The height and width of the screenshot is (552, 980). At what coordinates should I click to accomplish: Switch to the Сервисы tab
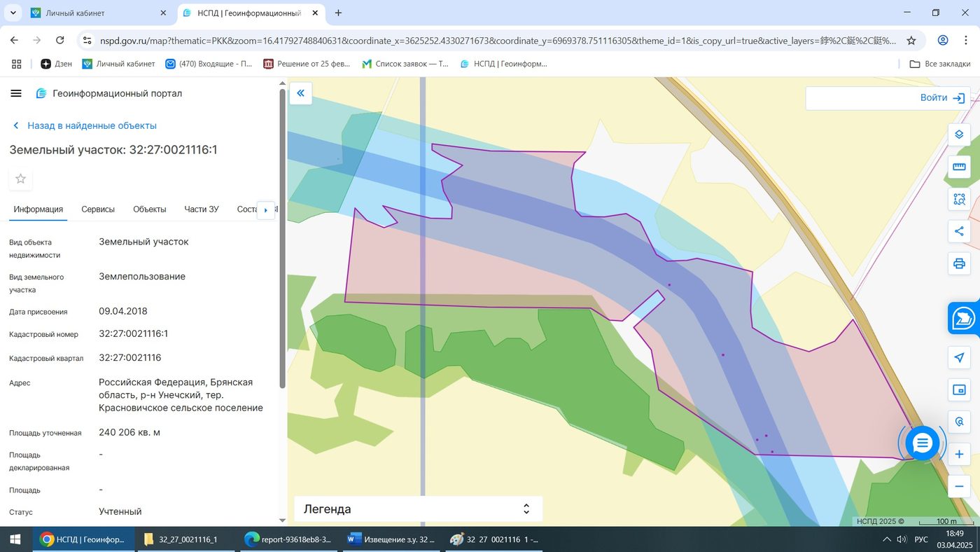(98, 209)
